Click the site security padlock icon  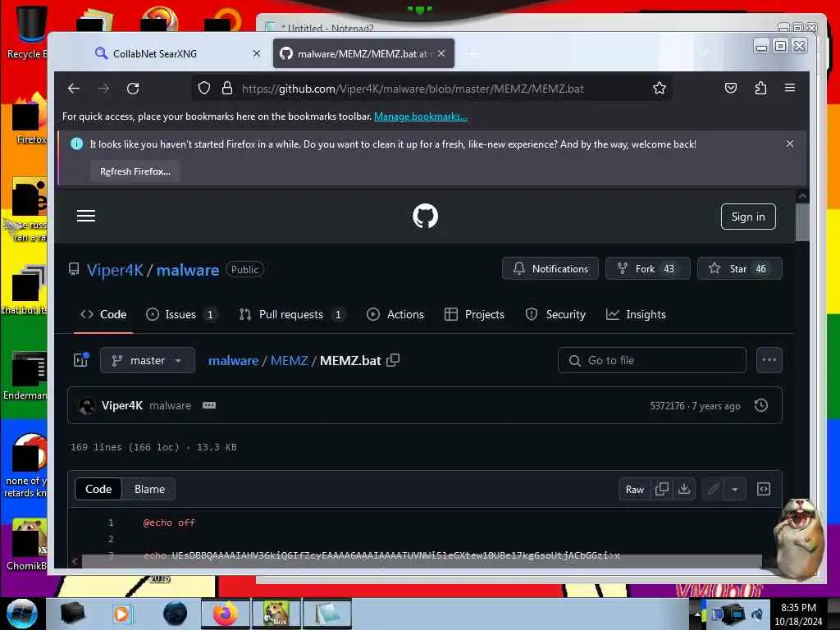pyautogui.click(x=227, y=89)
